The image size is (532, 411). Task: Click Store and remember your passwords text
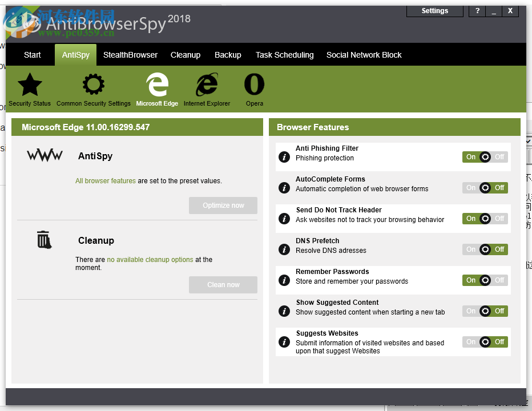coord(352,281)
